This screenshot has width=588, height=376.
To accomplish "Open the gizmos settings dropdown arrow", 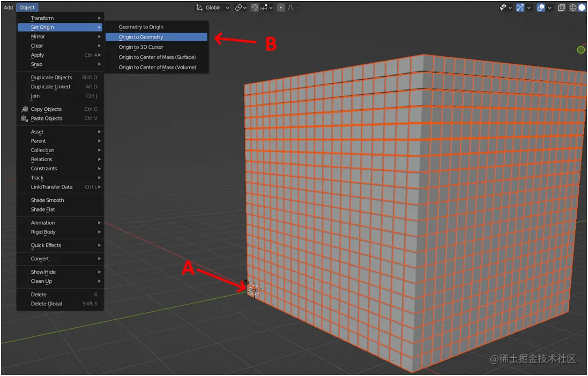I will pyautogui.click(x=529, y=7).
